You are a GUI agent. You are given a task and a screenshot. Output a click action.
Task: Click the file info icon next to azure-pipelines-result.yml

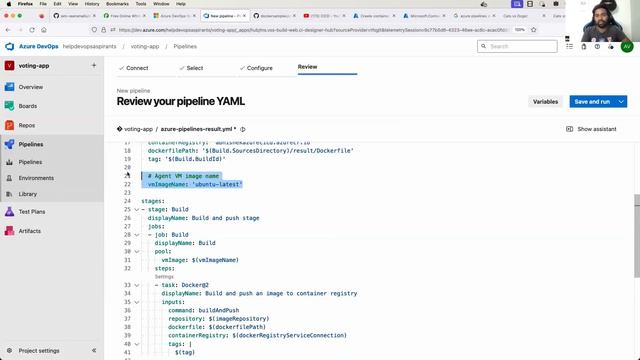pyautogui.click(x=243, y=129)
